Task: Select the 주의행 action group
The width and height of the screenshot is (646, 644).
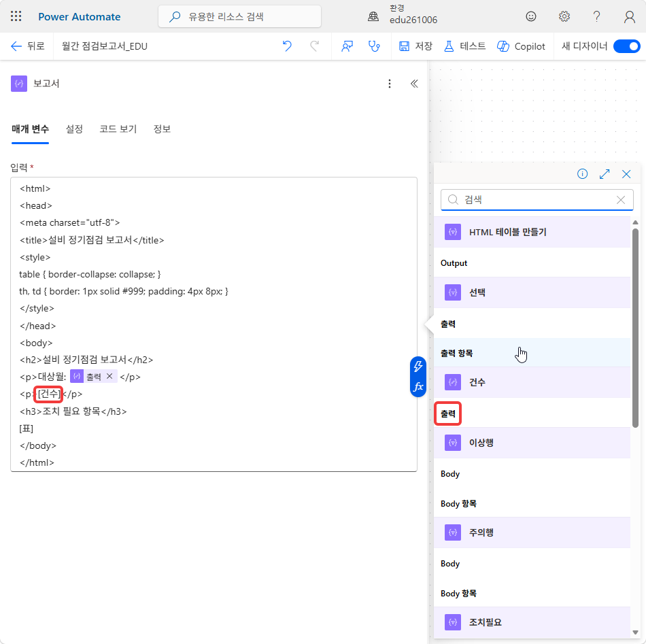Action: [x=532, y=532]
